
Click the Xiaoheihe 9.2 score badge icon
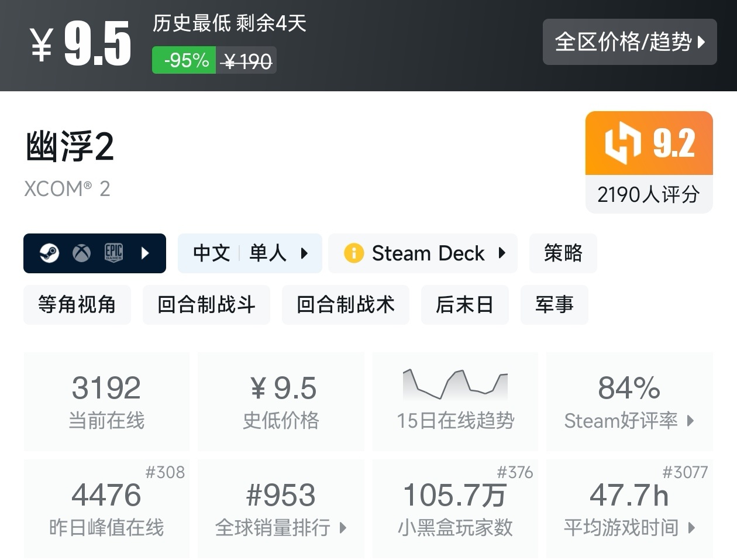(623, 143)
